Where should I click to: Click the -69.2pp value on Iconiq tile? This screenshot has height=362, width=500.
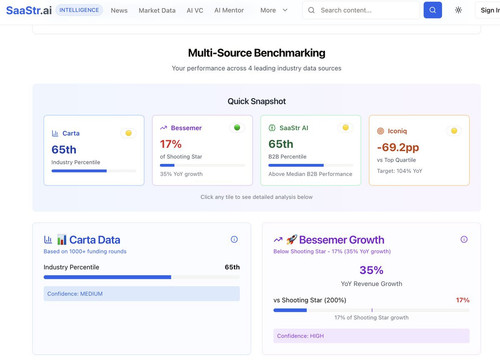click(398, 147)
